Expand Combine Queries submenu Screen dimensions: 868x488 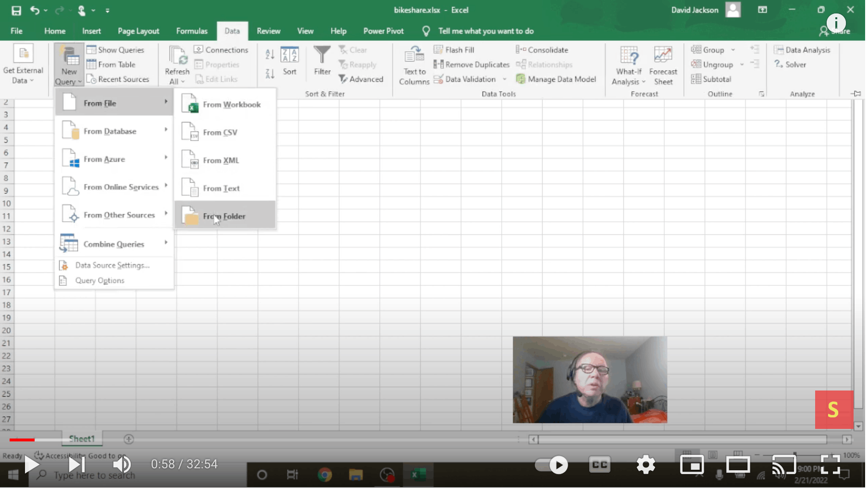click(x=114, y=244)
